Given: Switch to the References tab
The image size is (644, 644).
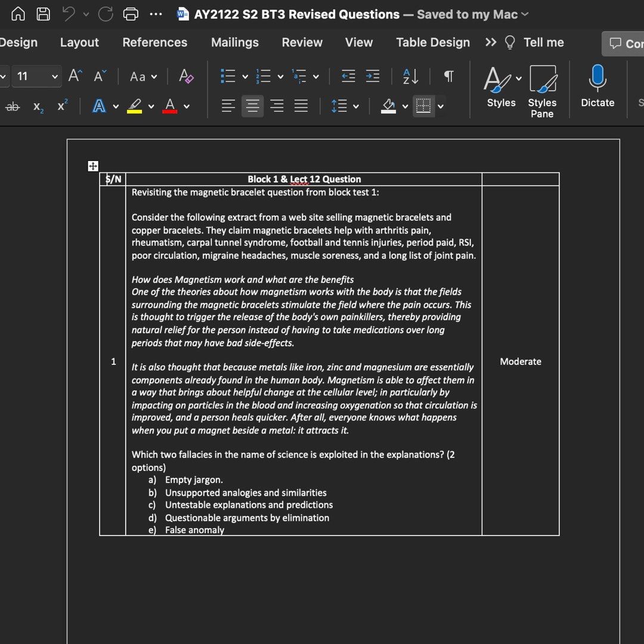Looking at the screenshot, I should (154, 42).
